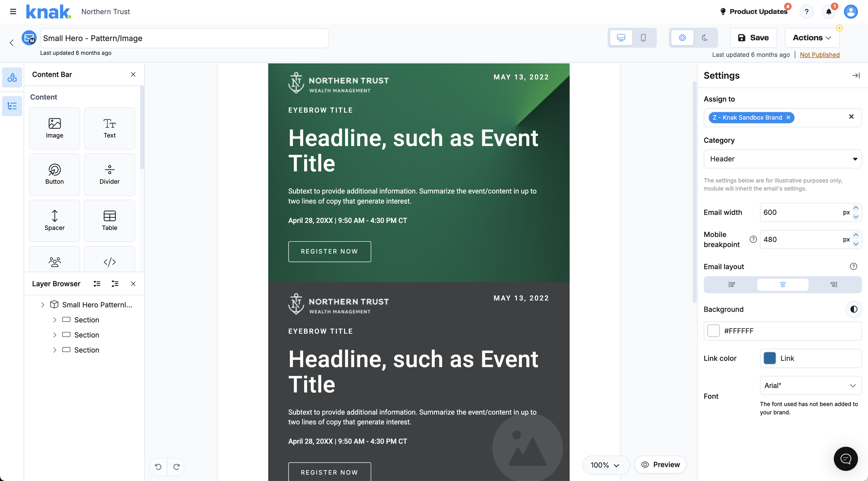Open Mobile breakpoint help tooltip
Screen dimensions: 868x481
click(x=753, y=239)
